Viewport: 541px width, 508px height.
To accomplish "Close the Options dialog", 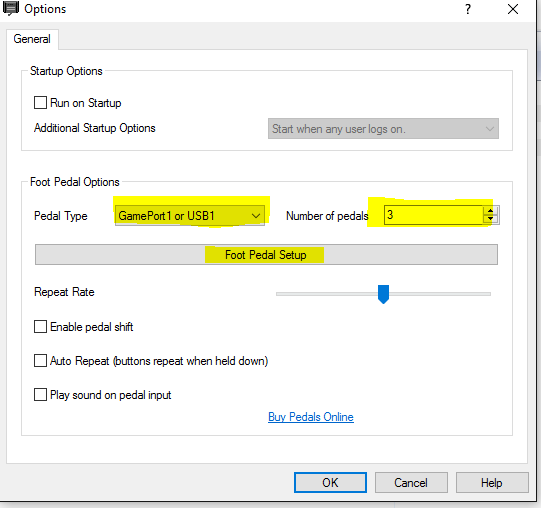I will click(x=513, y=9).
